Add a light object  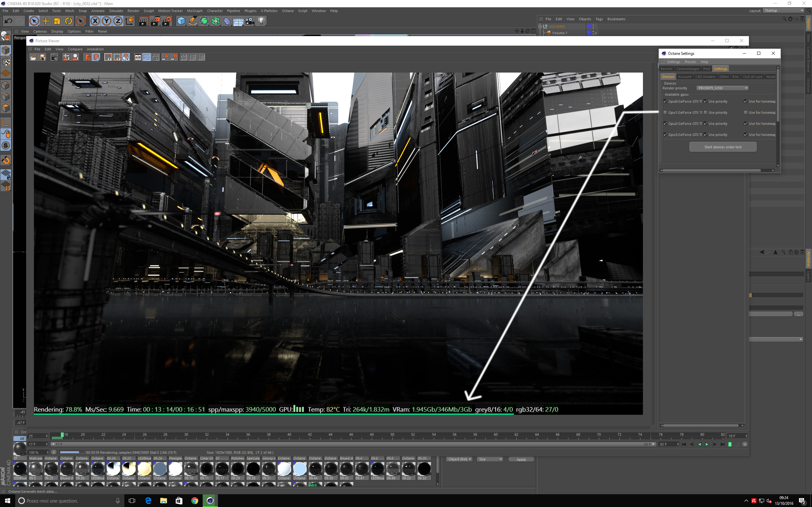point(261,21)
